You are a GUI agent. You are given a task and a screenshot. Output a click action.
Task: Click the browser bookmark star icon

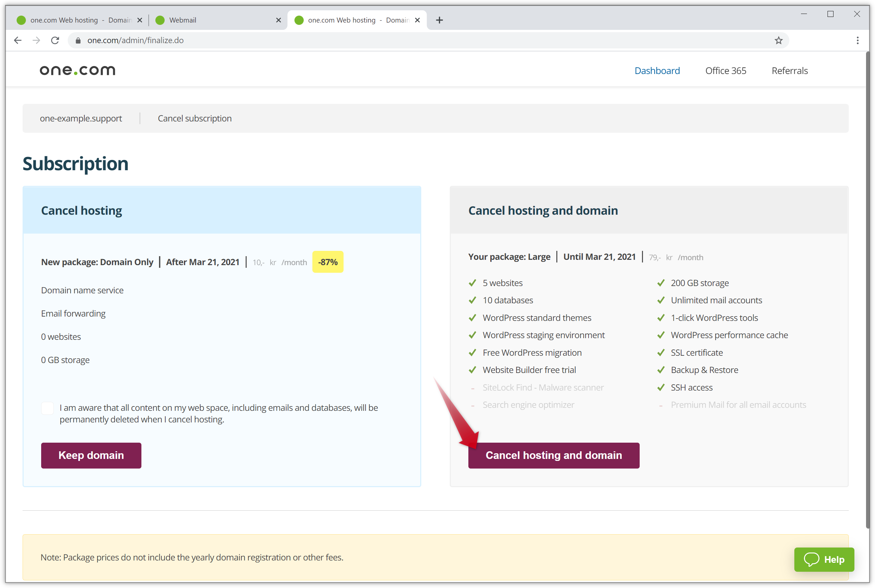(x=779, y=40)
